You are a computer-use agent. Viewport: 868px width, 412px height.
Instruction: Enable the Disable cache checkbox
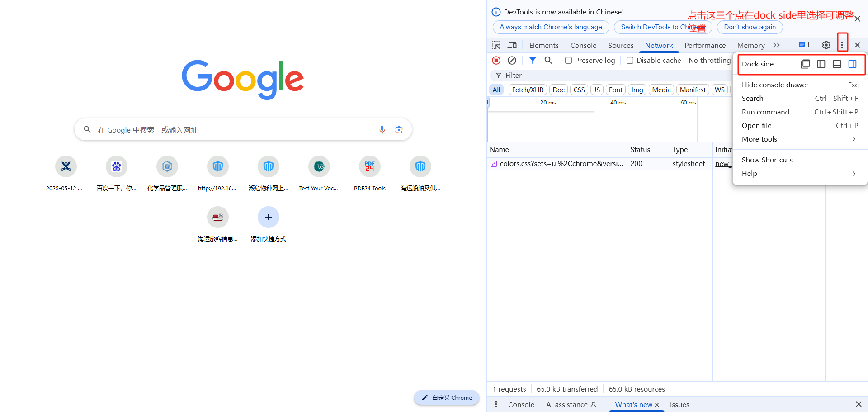630,61
